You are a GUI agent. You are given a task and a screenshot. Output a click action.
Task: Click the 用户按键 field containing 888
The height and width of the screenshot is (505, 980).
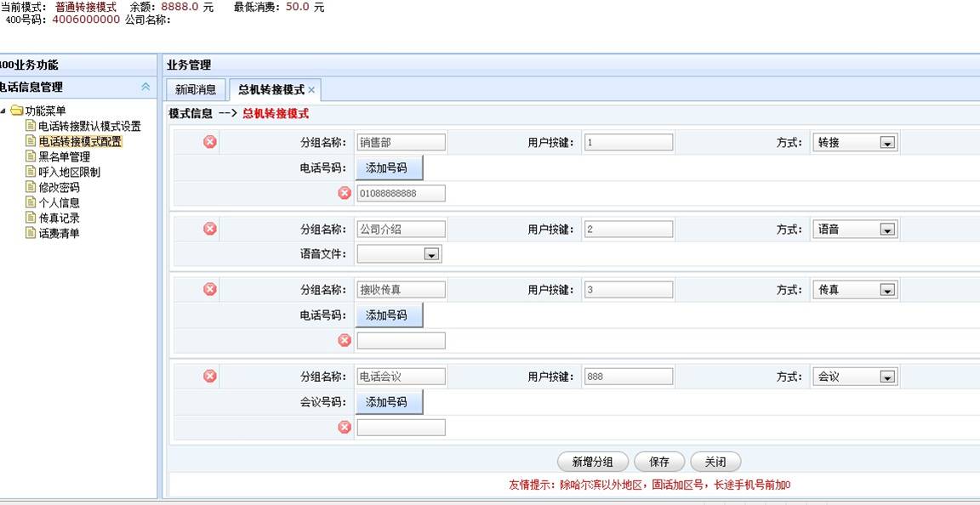[628, 376]
